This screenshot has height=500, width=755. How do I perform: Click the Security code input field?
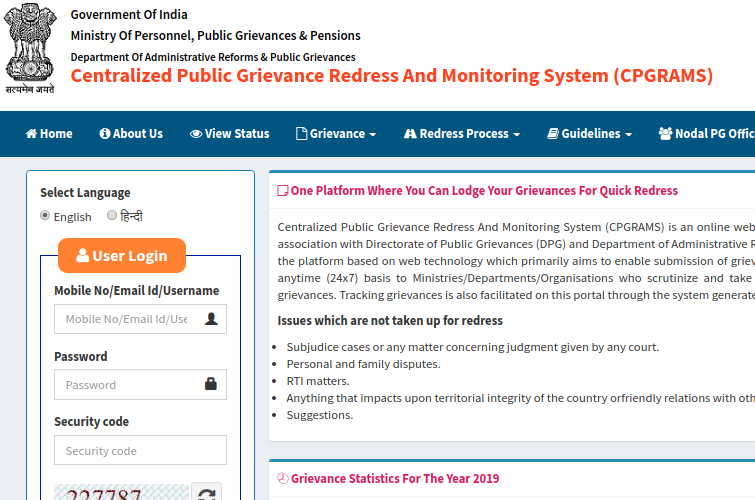click(x=140, y=450)
